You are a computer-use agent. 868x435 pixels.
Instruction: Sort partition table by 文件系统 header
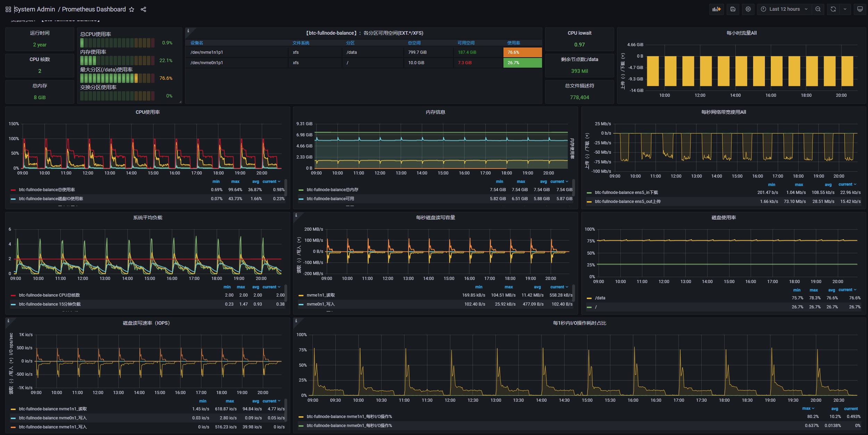click(301, 43)
